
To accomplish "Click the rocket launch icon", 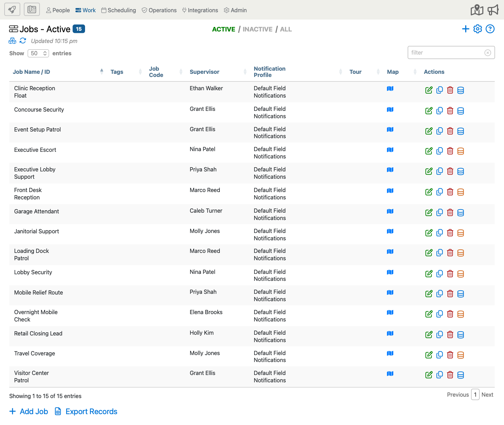I will (x=12, y=9).
